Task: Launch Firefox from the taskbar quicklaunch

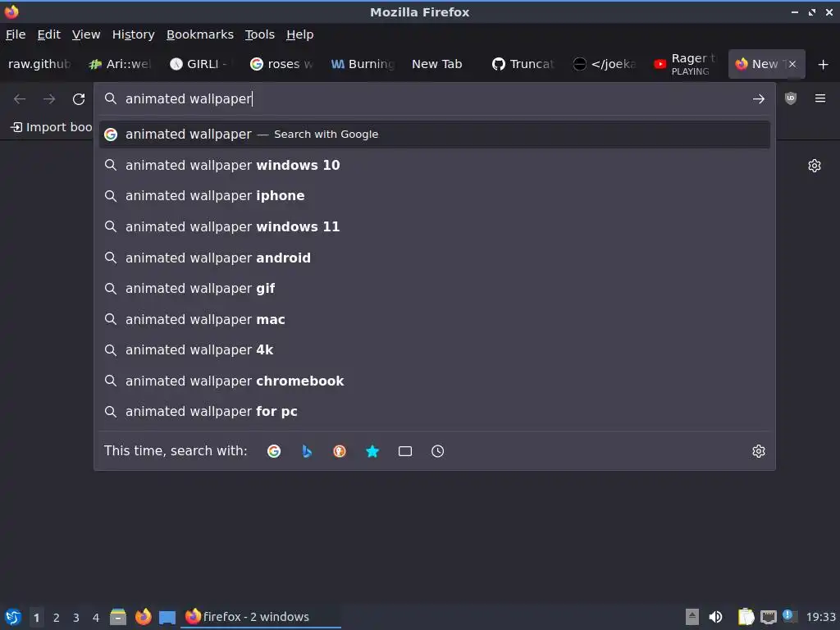Action: coord(143,617)
